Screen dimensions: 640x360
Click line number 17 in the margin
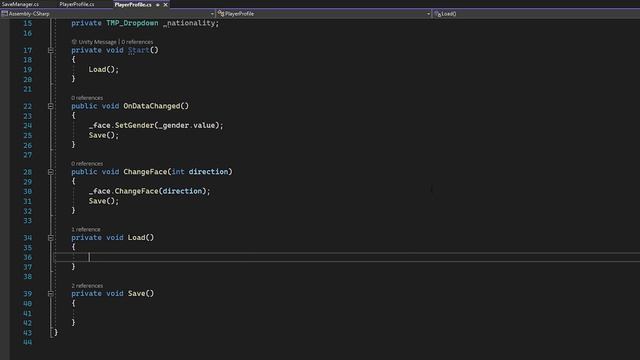27,50
